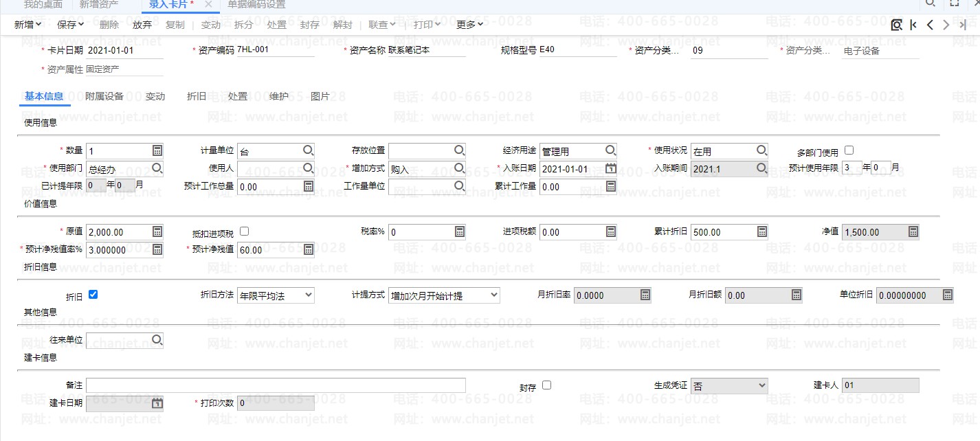Click 拆分 toolbar button
Image resolution: width=980 pixels, height=441 pixels.
tap(243, 25)
